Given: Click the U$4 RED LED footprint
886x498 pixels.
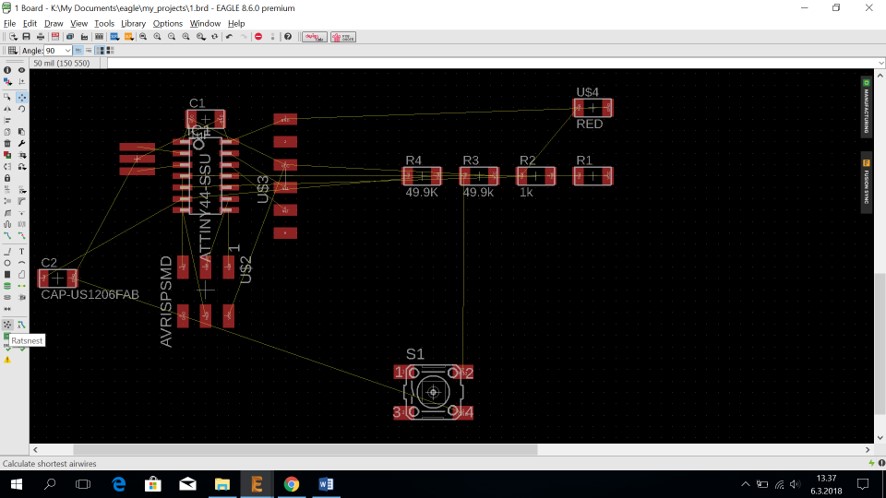Looking at the screenshot, I should pyautogui.click(x=592, y=107).
